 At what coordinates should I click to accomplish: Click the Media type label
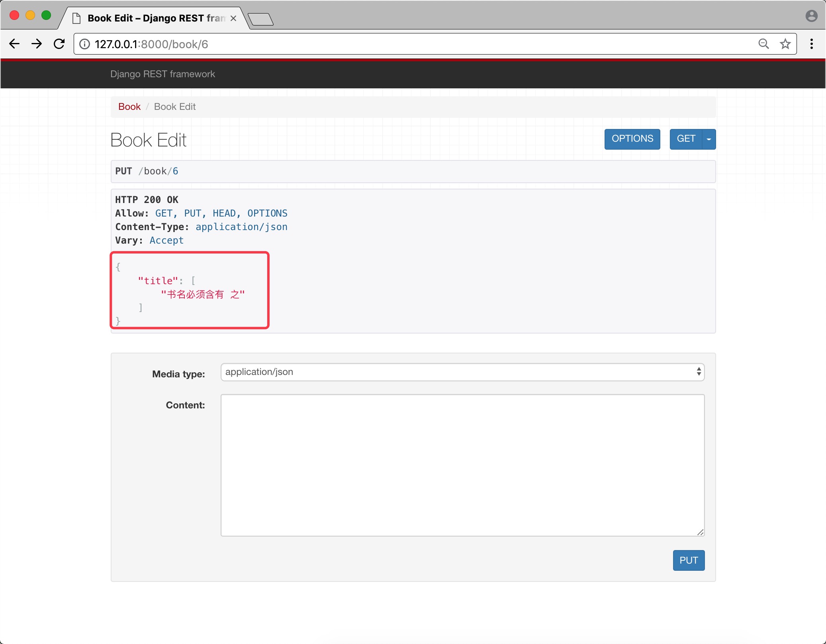[178, 374]
